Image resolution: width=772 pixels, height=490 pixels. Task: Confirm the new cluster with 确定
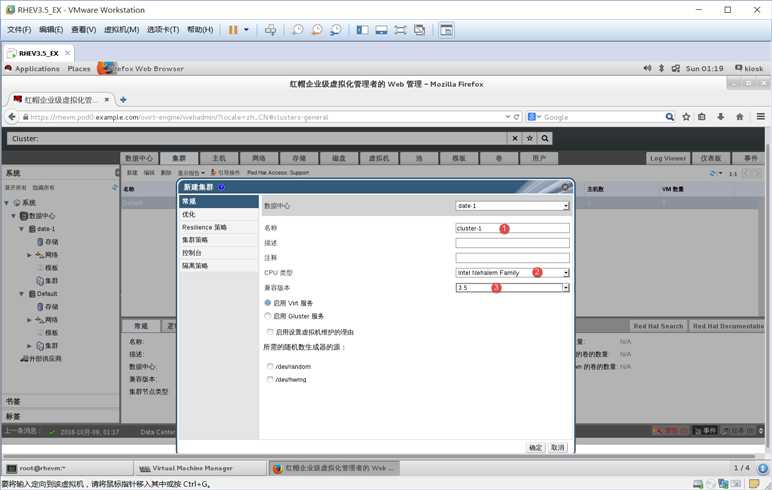[535, 448]
